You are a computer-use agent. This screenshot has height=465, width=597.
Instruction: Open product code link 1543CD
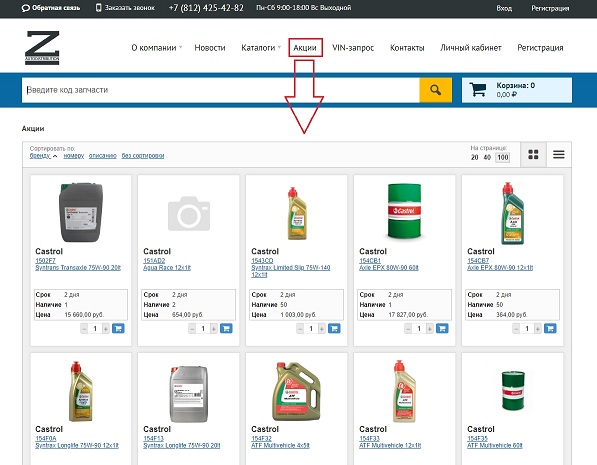[262, 260]
